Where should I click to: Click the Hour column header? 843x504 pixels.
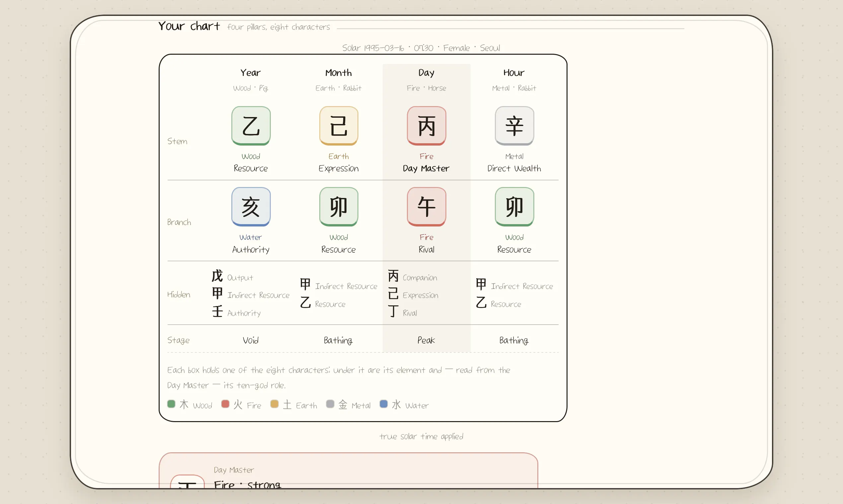[514, 73]
